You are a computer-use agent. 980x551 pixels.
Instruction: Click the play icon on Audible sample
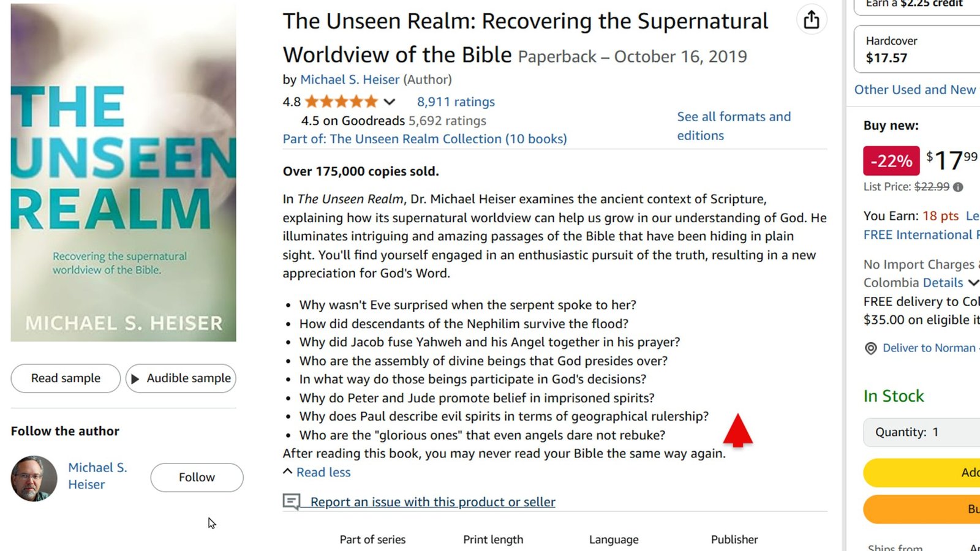[x=135, y=378]
